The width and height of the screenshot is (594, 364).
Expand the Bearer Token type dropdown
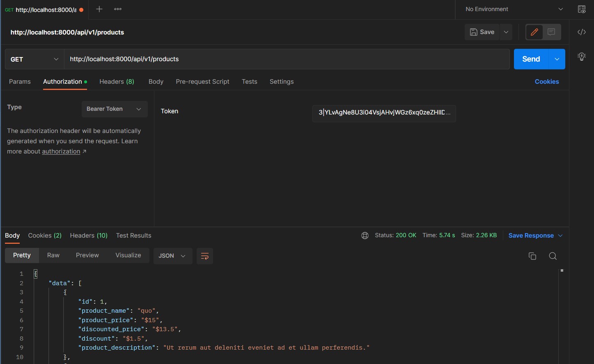[114, 109]
